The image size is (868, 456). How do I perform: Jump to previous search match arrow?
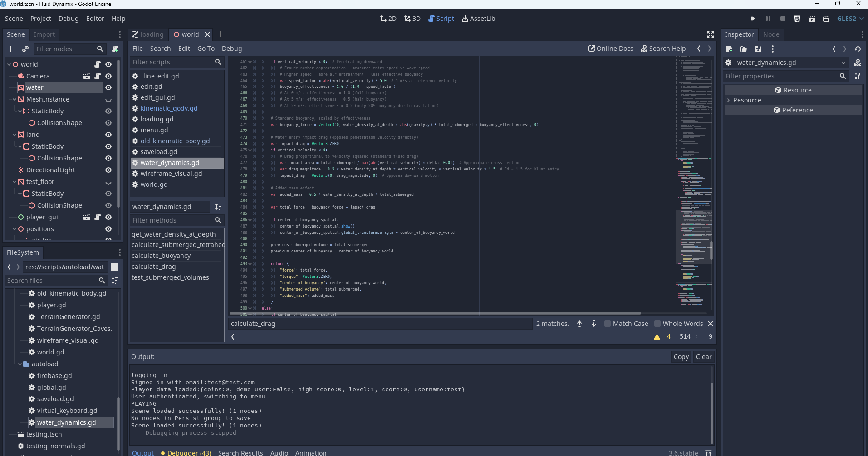pyautogui.click(x=579, y=324)
